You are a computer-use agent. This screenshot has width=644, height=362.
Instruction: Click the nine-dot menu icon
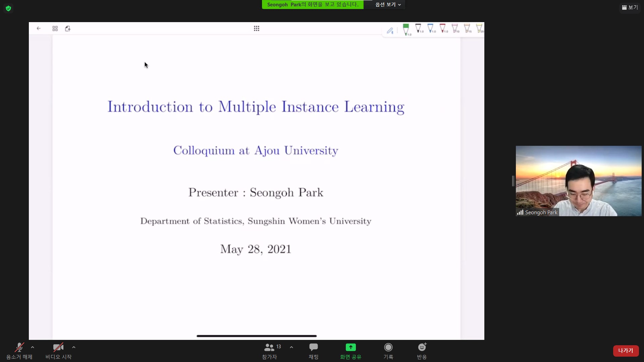click(x=257, y=28)
